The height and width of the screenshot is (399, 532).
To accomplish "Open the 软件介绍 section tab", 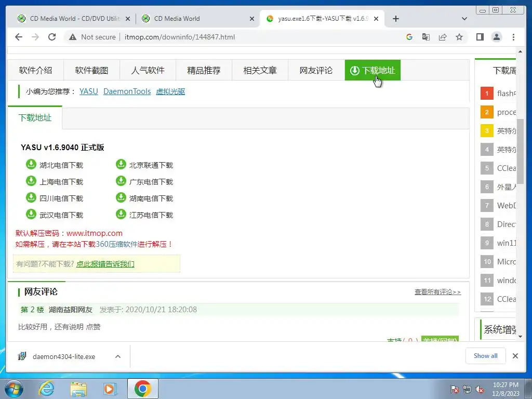I will tap(36, 70).
